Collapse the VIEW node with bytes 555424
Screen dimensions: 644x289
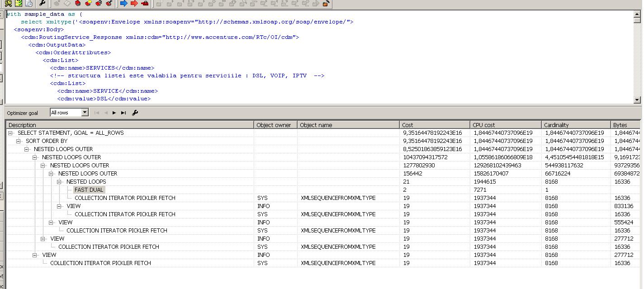[x=52, y=223]
